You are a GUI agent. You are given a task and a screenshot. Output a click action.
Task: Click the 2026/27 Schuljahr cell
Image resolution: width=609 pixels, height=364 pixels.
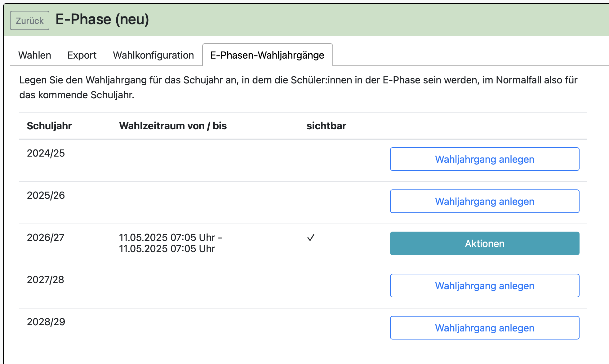pos(46,237)
